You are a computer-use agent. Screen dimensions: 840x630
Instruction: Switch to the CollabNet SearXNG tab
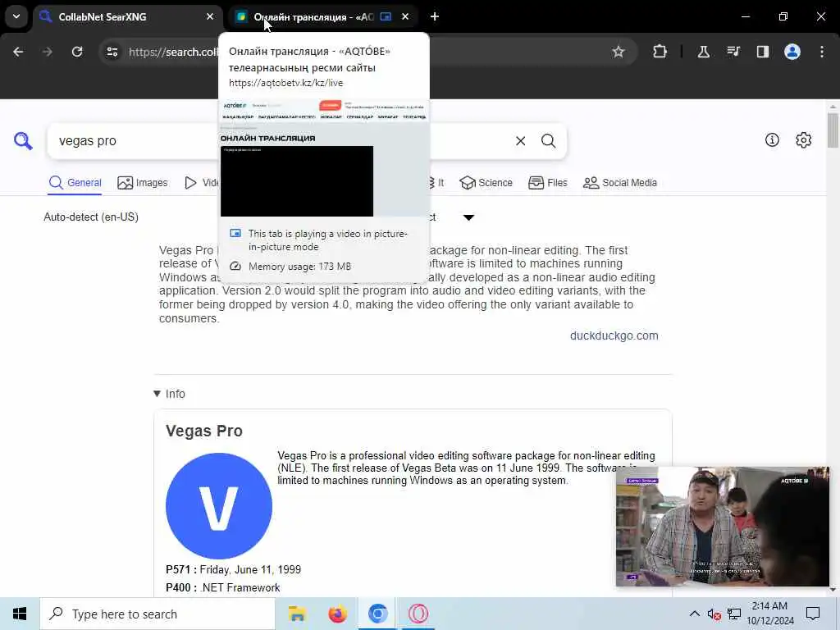click(x=129, y=16)
